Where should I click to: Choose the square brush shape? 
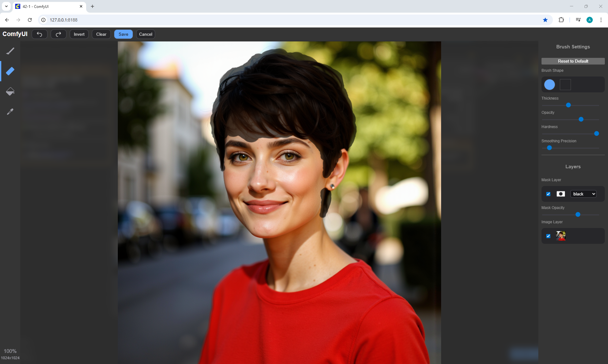(x=565, y=84)
